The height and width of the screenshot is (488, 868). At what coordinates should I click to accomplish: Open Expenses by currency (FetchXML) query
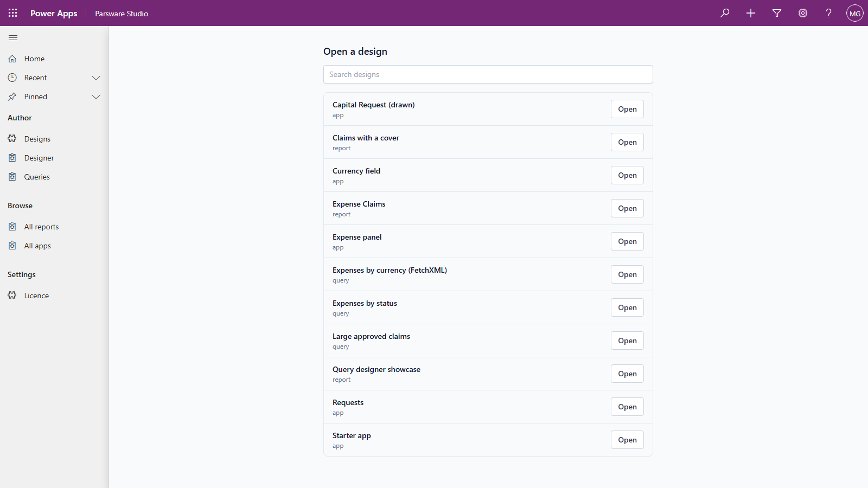click(627, 274)
